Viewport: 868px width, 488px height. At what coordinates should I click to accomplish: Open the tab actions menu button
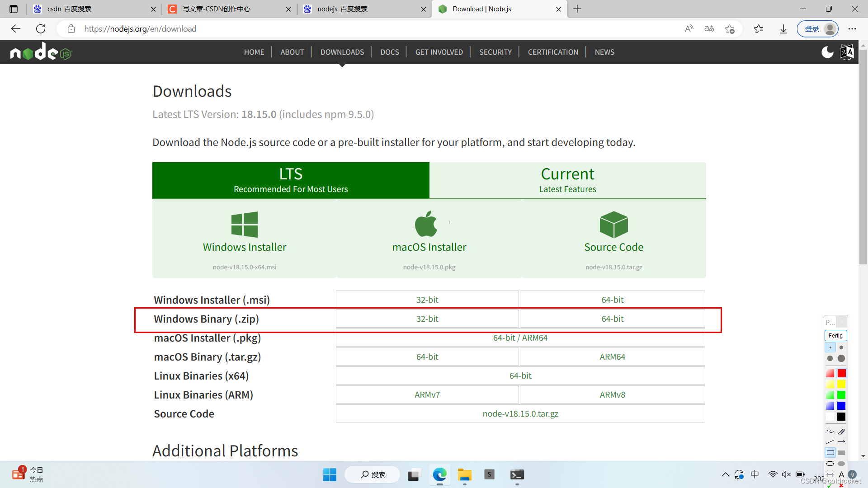[14, 9]
